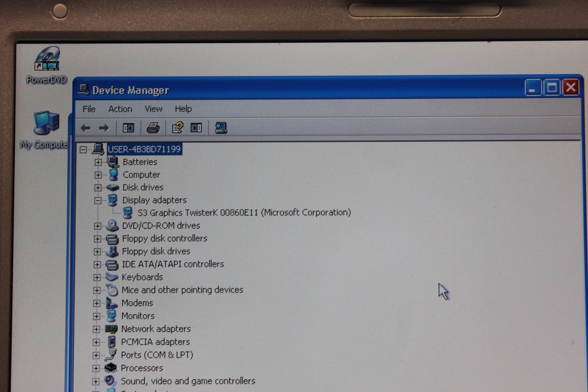Click the IDE ATA/ATAPI controllers icon
This screenshot has width=588, height=392.
pos(112,264)
